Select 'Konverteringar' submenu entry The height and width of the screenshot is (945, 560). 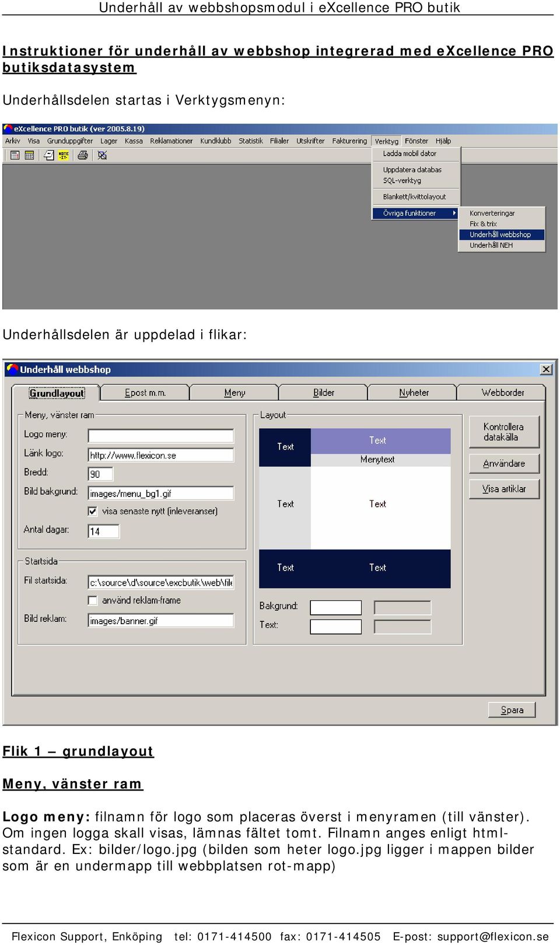502,213
